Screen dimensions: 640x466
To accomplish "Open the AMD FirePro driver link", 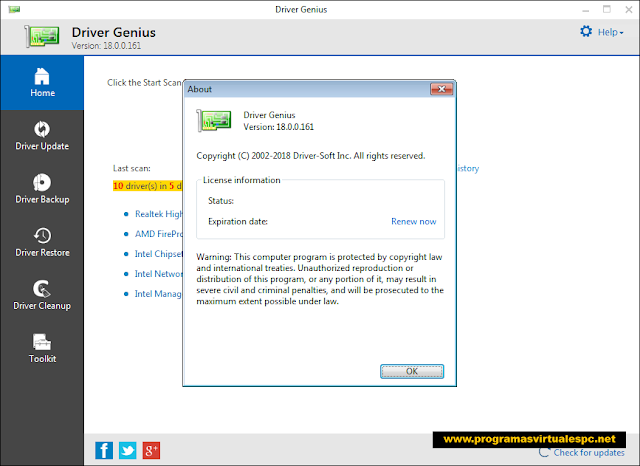I will point(159,234).
